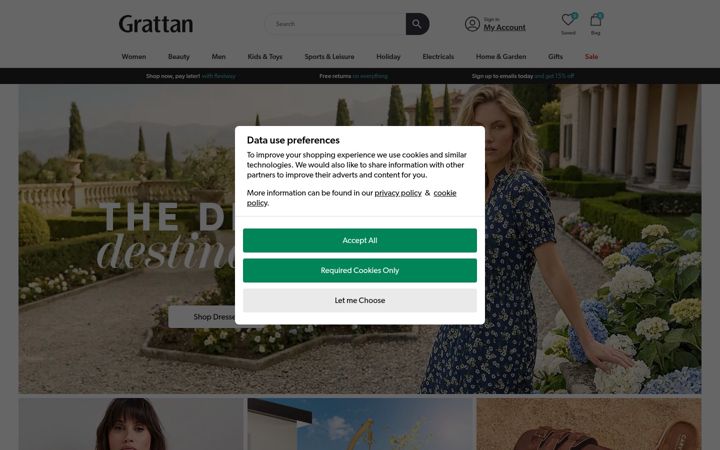Open the Electricals menu
This screenshot has width=720, height=450.
click(438, 56)
